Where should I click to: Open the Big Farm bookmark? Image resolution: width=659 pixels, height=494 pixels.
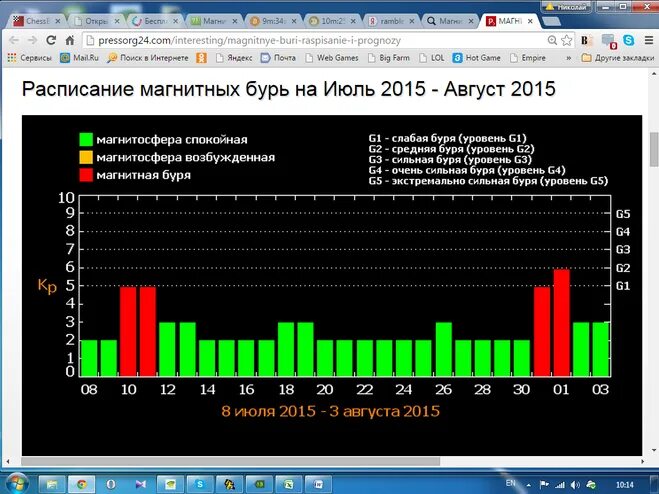[389, 58]
